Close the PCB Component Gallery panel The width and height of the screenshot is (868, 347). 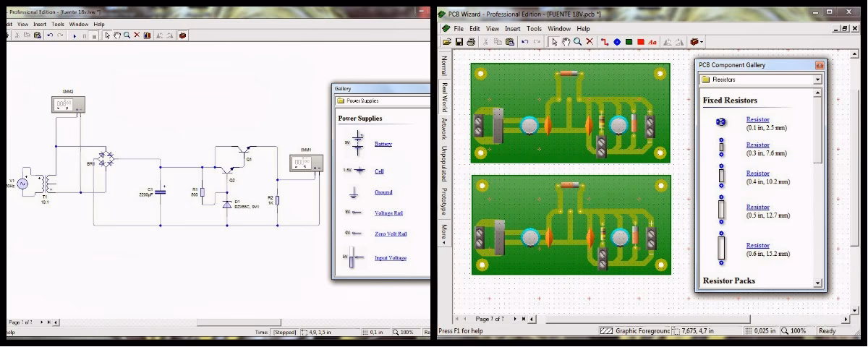click(819, 65)
